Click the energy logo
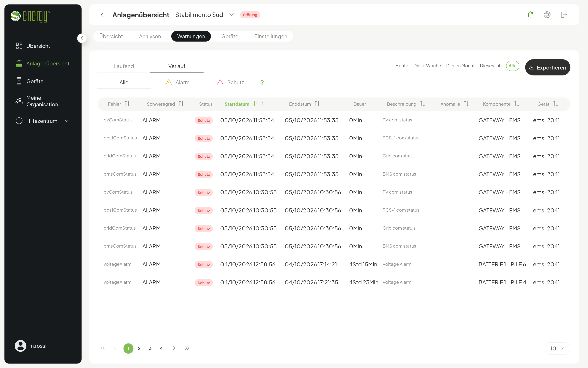 (x=30, y=16)
